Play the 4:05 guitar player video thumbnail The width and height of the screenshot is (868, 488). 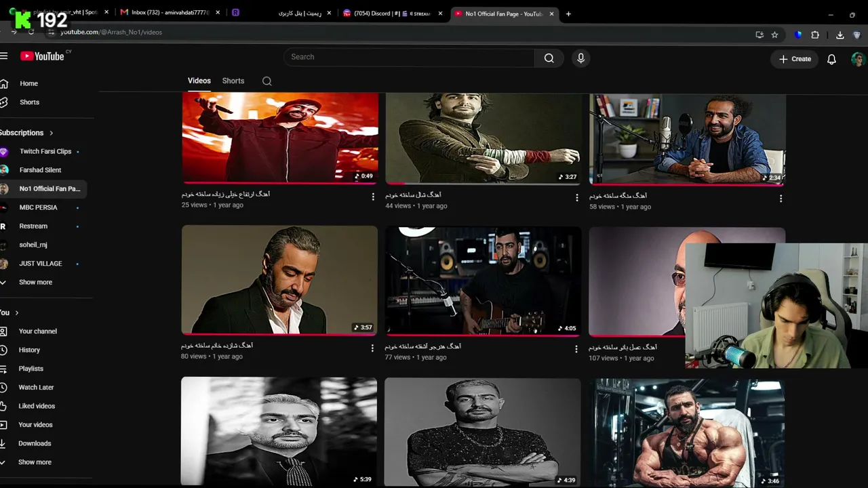coord(484,281)
